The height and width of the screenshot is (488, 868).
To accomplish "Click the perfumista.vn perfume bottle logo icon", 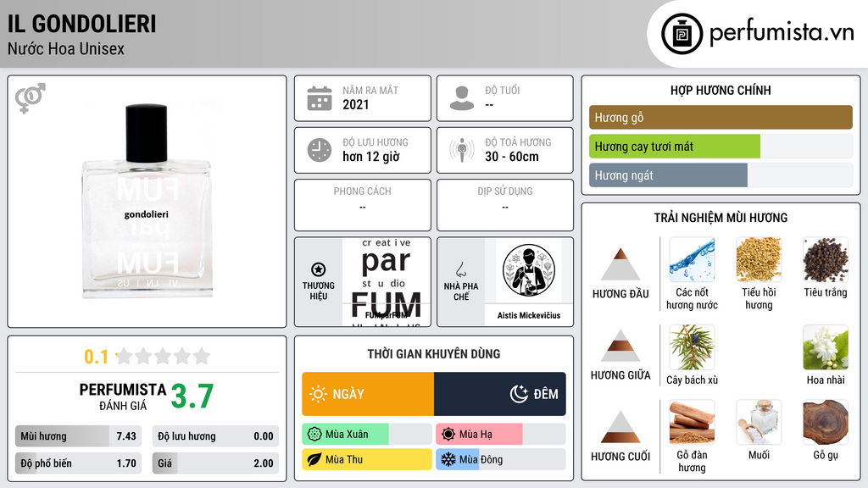I will [682, 34].
